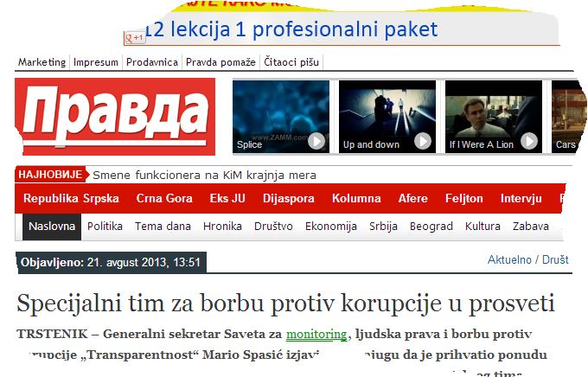Viewport: 588px width, 377px height.
Task: Click the green monitoring hyperlink
Action: (x=316, y=334)
